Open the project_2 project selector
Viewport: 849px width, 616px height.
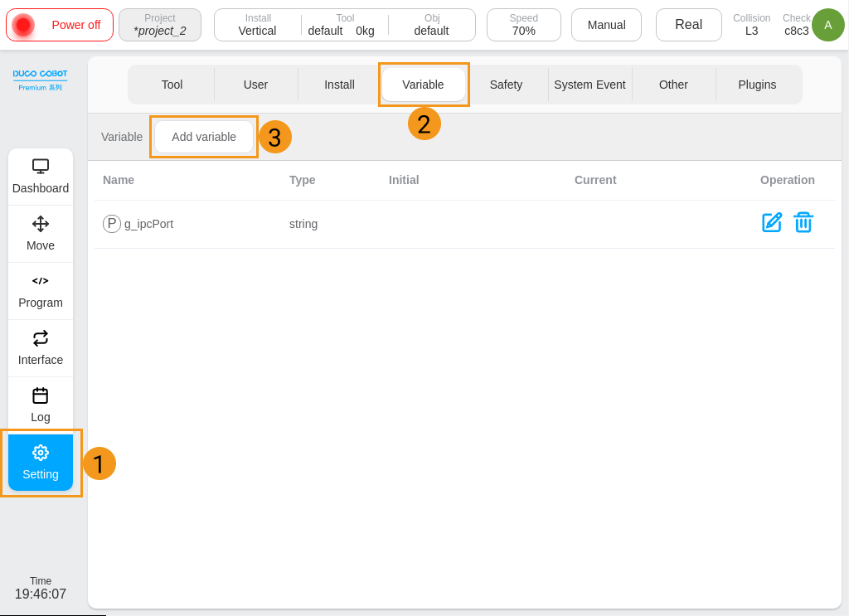click(x=160, y=25)
